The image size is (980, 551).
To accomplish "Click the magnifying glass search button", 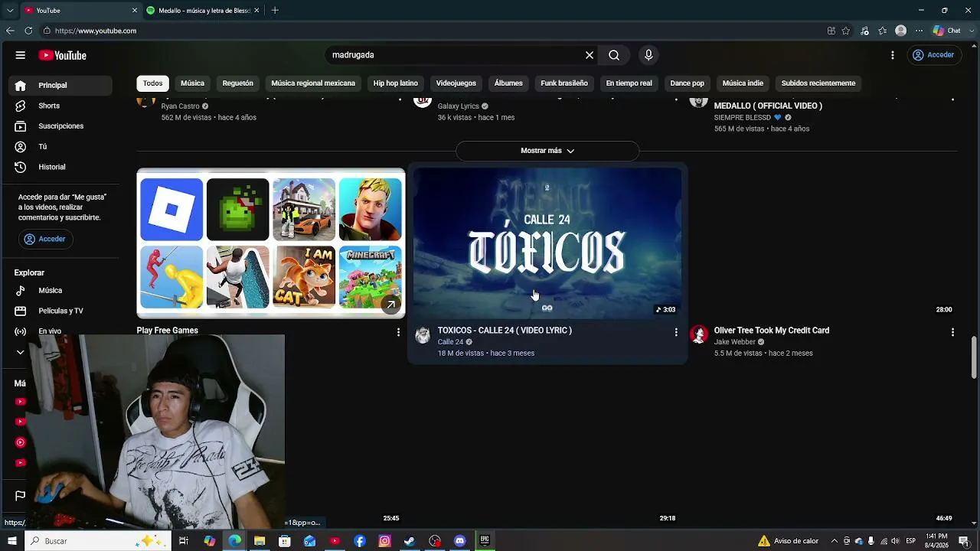I will coord(614,55).
